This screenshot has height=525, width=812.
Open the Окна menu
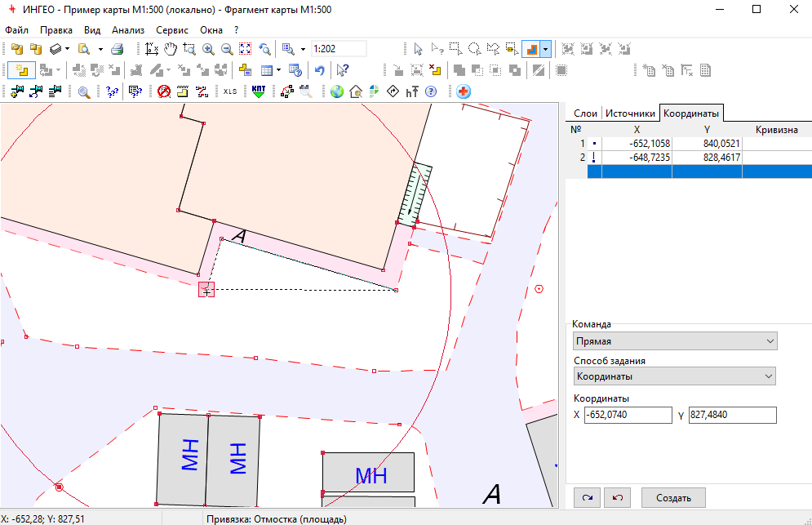[211, 30]
